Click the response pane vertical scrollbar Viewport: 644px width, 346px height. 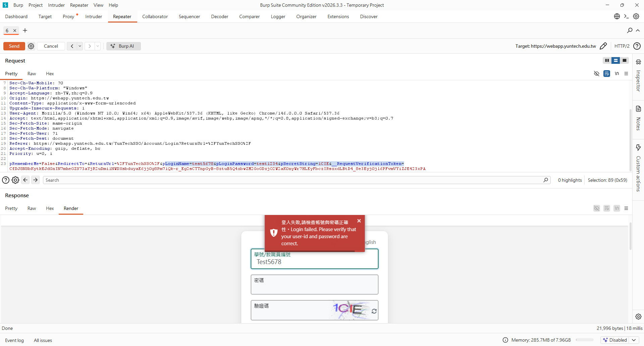point(630,236)
